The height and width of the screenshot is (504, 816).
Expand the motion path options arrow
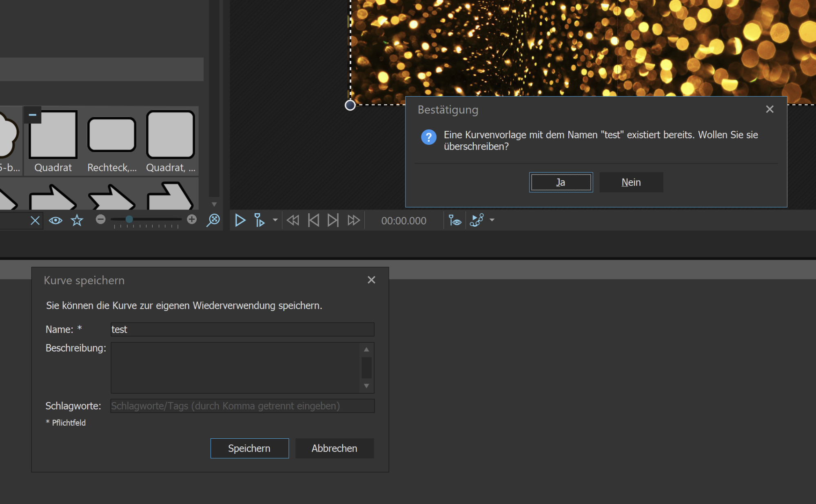click(x=492, y=220)
